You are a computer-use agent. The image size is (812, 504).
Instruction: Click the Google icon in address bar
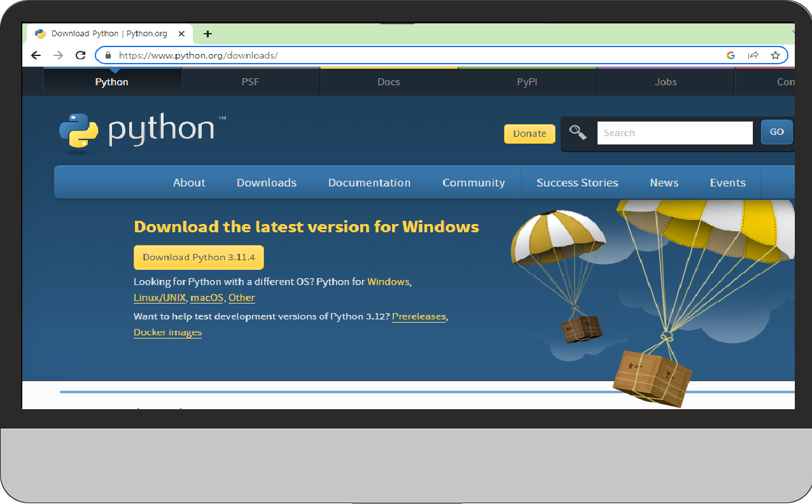click(x=731, y=55)
